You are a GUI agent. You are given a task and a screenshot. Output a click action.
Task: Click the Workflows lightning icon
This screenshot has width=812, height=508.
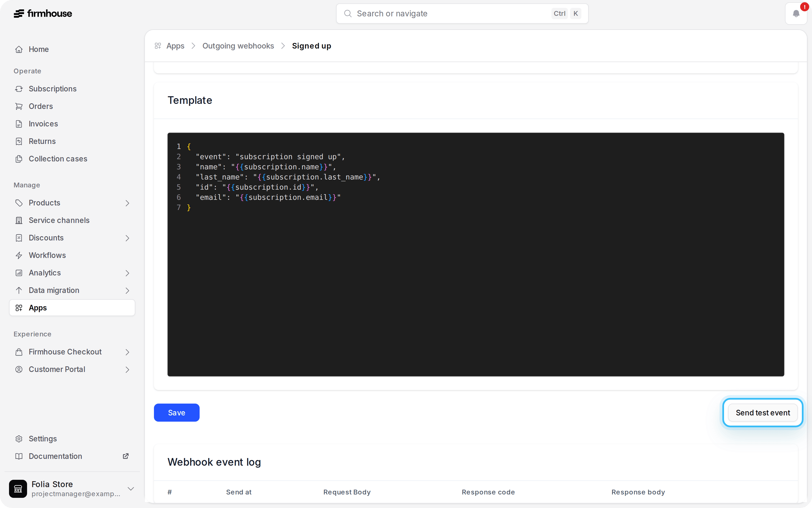pyautogui.click(x=19, y=255)
